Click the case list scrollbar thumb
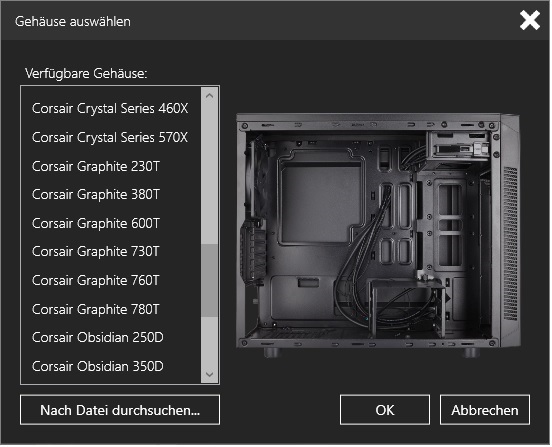This screenshot has height=447, width=552. (210, 282)
